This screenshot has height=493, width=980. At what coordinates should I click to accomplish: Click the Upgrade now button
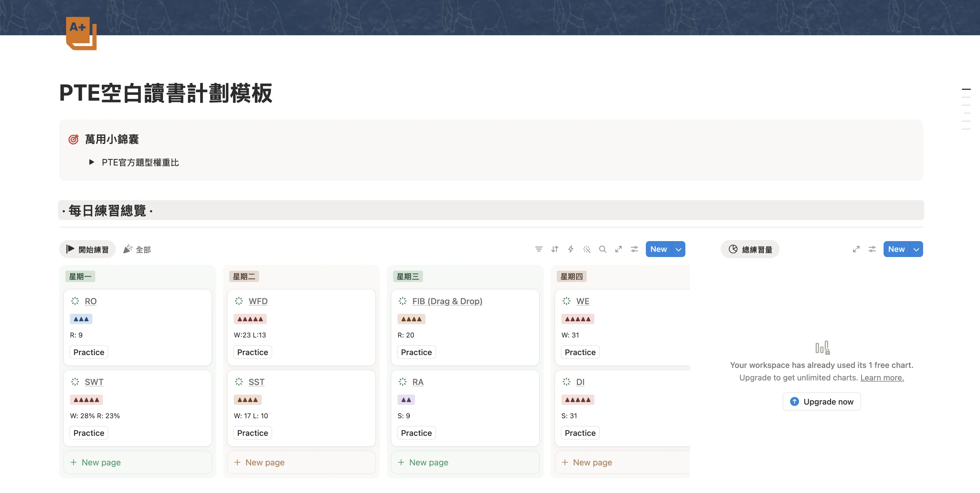pos(822,402)
